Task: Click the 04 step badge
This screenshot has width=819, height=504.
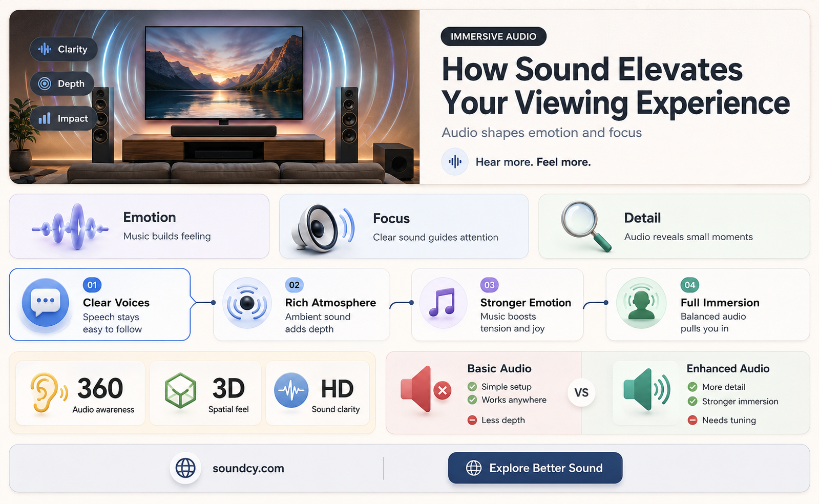Action: click(690, 285)
